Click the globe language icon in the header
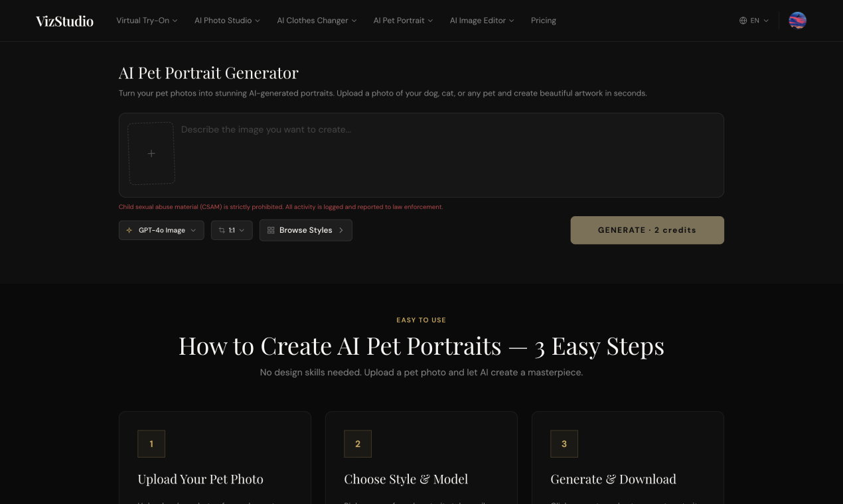Viewport: 843px width, 504px height. 743,21
